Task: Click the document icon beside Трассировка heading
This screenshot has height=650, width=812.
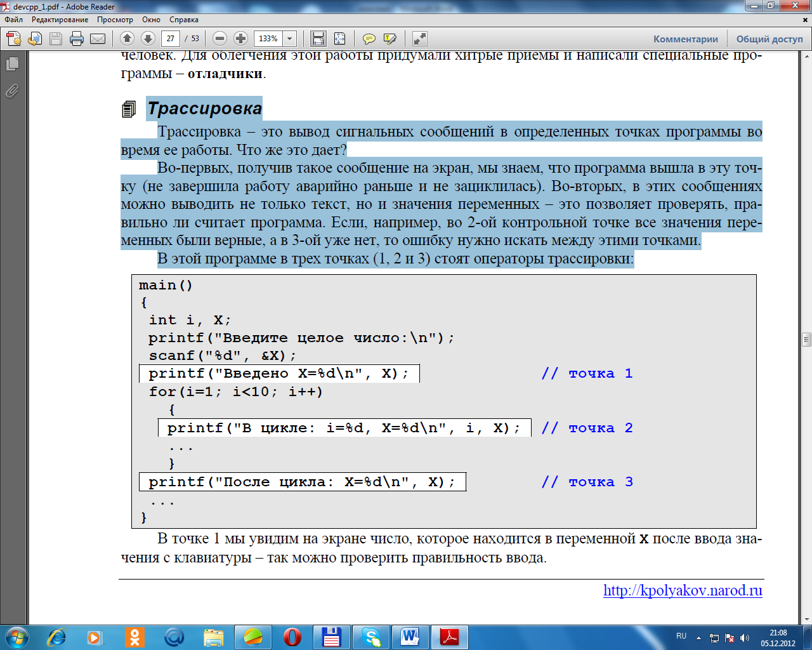Action: click(x=129, y=109)
